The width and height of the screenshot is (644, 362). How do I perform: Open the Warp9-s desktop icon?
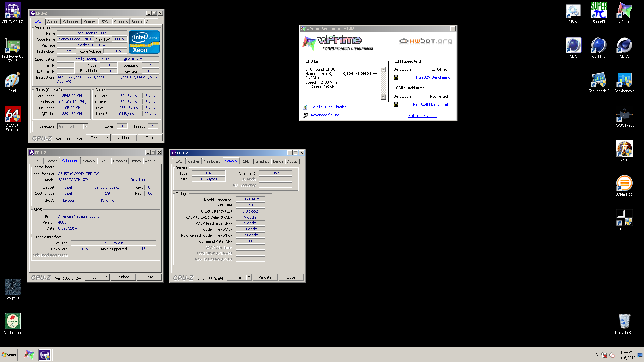(x=12, y=289)
